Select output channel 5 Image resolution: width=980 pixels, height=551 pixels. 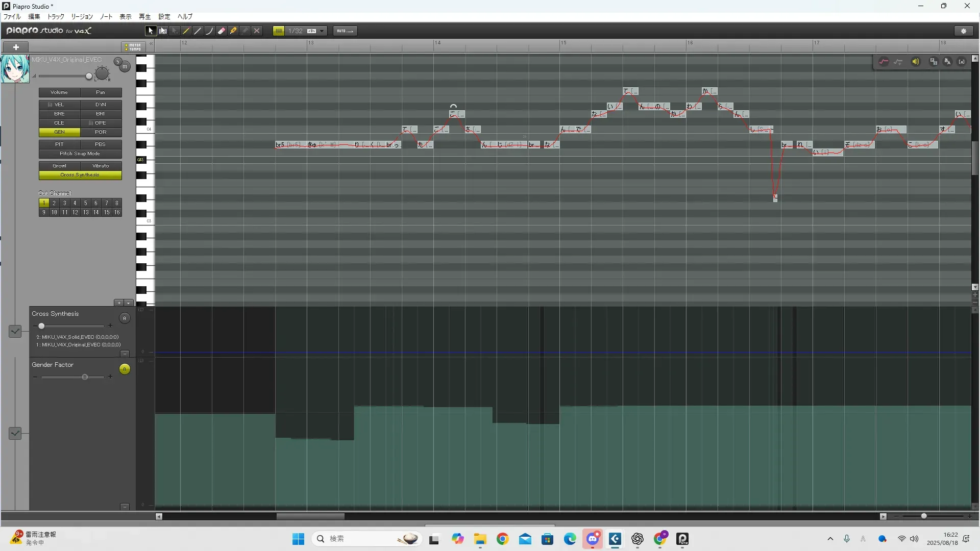[85, 203]
